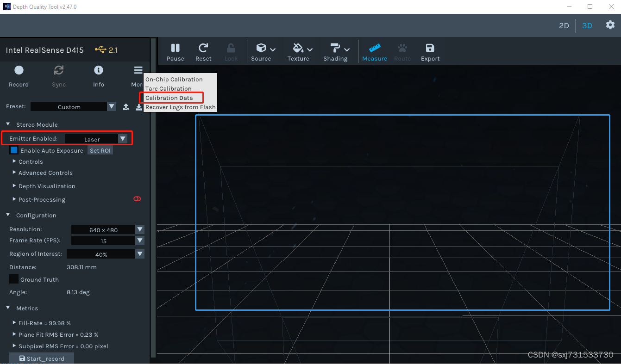The height and width of the screenshot is (364, 621).
Task: Collapse the Configuration section
Action: [8, 215]
